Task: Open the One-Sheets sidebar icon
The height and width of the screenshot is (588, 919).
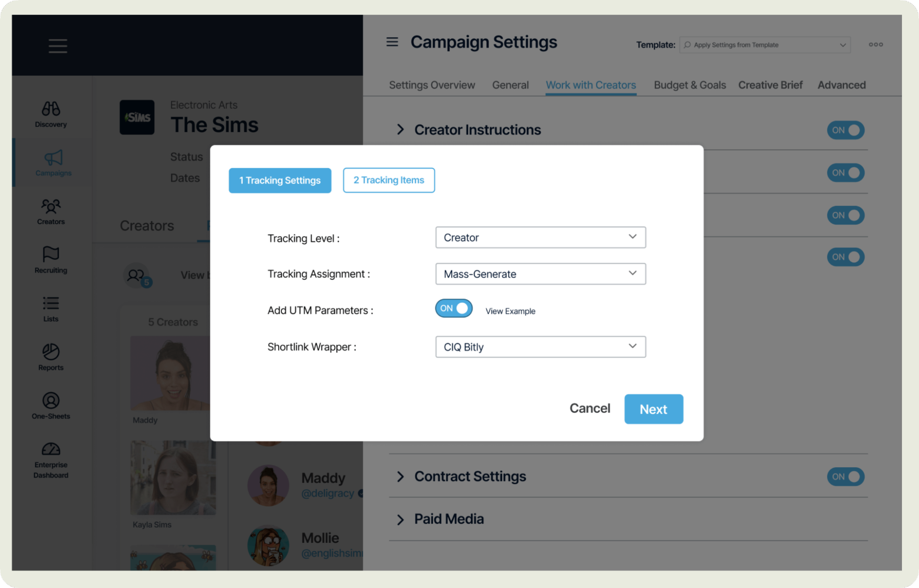Action: [x=51, y=401]
